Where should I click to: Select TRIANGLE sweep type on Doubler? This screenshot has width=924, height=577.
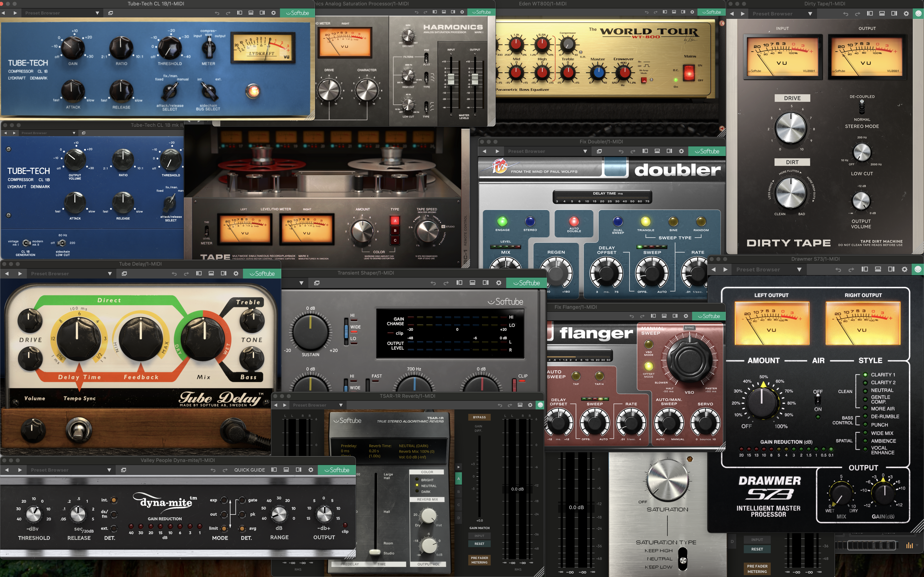645,221
